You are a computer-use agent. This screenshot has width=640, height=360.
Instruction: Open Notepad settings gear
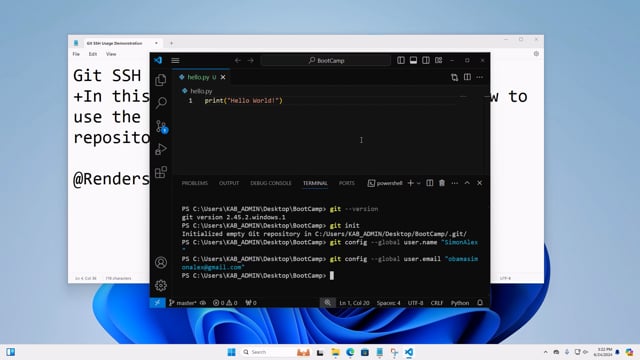[x=536, y=53]
